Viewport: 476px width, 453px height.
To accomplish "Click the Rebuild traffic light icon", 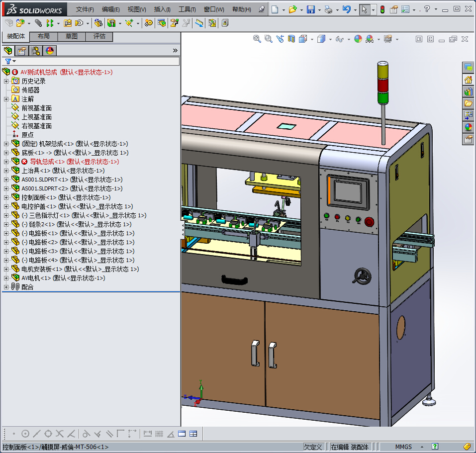I will click(x=382, y=9).
